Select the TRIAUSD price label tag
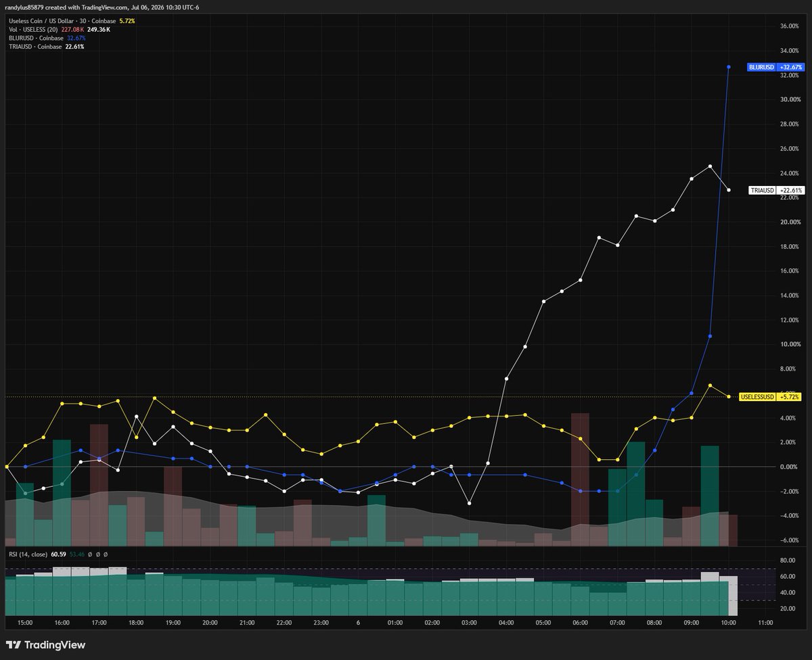Viewport: 812px width, 660px height. click(762, 191)
